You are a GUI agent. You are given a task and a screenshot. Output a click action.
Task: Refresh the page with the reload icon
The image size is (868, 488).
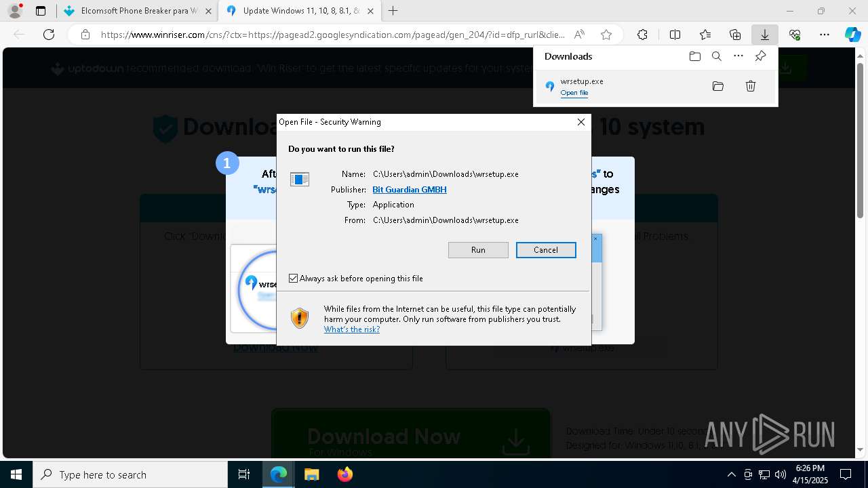[49, 35]
